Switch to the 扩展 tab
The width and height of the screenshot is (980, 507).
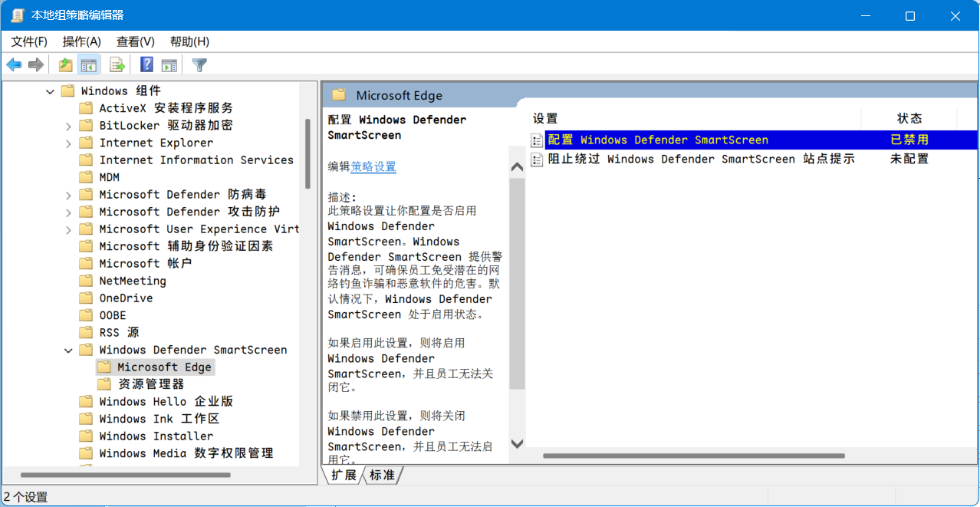tap(344, 476)
